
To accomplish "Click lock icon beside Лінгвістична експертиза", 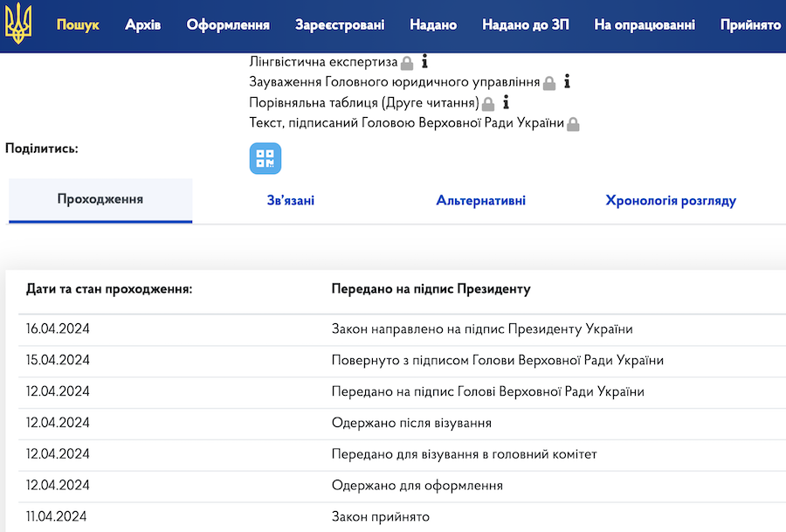I will click(407, 63).
